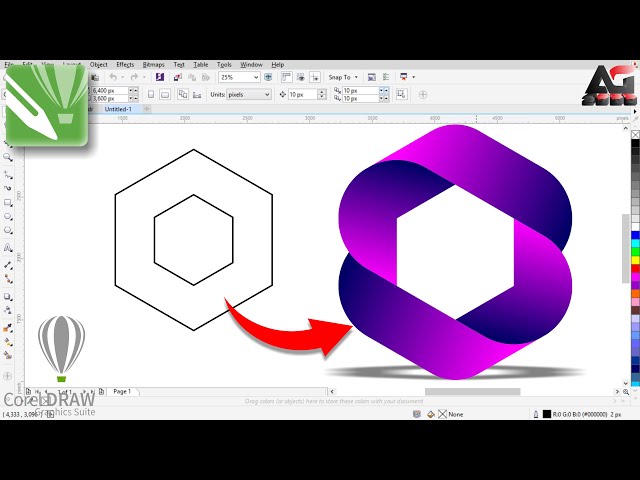This screenshot has width=640, height=480.
Task: Select the Drop Shadow tool
Action: click(x=7, y=296)
